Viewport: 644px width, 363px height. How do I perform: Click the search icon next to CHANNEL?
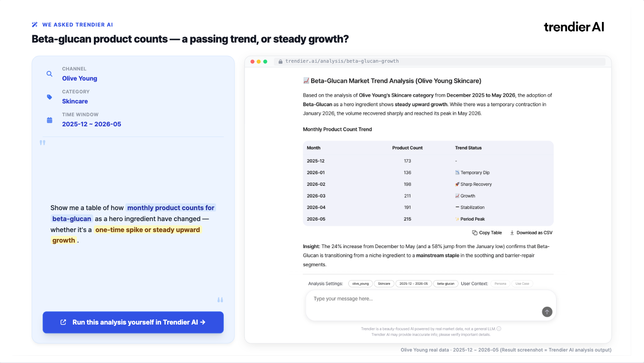click(49, 74)
